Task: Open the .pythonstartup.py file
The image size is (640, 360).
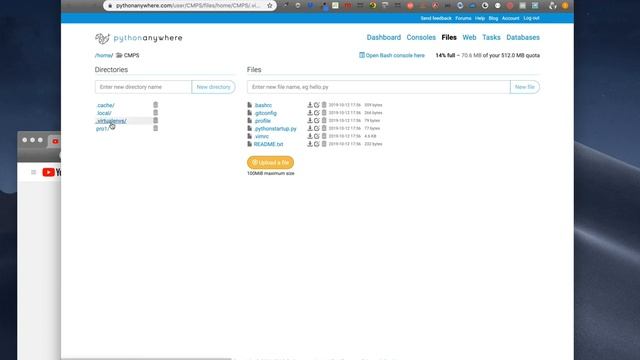Action: tap(275, 129)
